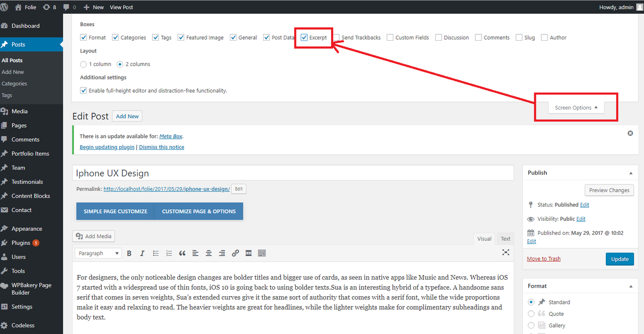Image resolution: width=644 pixels, height=334 pixels.
Task: Toggle the toolbar kitchen sink icon
Action: tap(262, 253)
